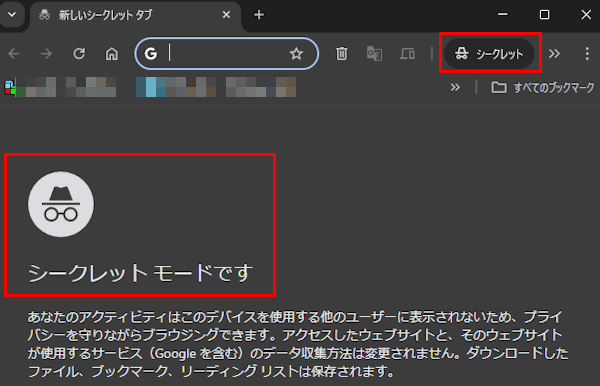Expand hidden toolbar items chevron

(554, 54)
